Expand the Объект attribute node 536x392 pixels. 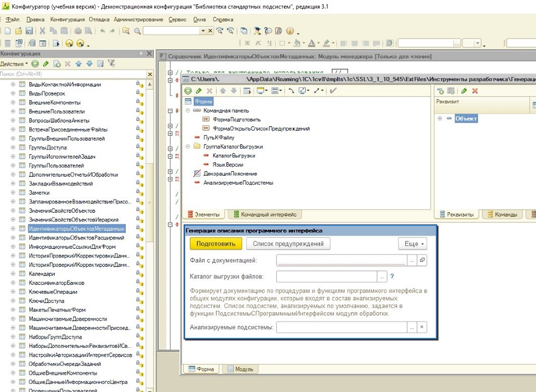(440, 118)
